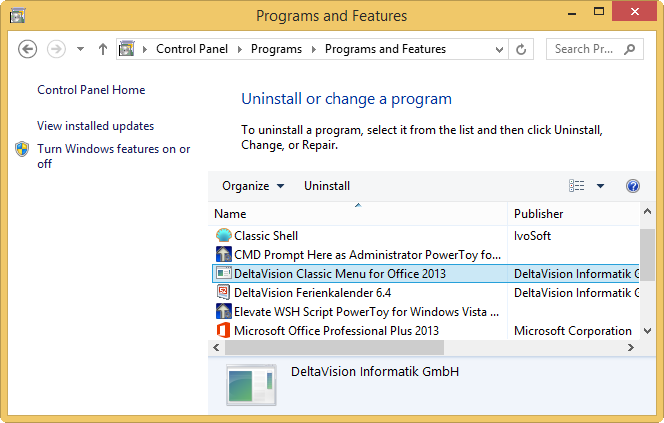
Task: Select CMD Prompt Here as Administrator PowerToy
Action: 367,255
